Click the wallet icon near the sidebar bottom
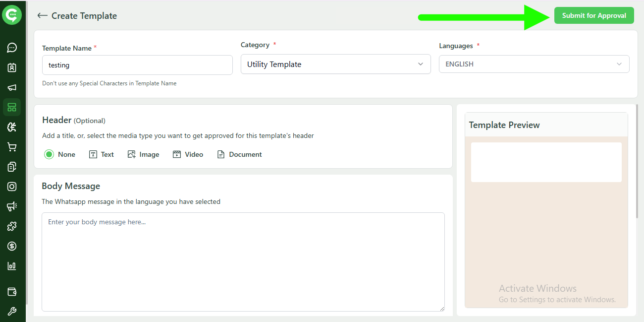This screenshot has width=644, height=322. (12, 291)
